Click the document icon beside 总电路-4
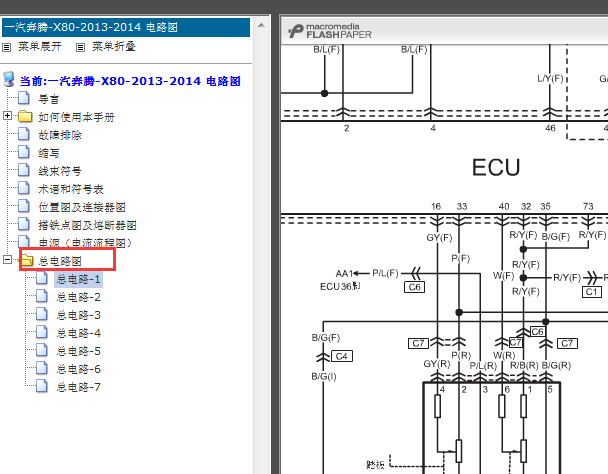This screenshot has height=474, width=608. (42, 332)
